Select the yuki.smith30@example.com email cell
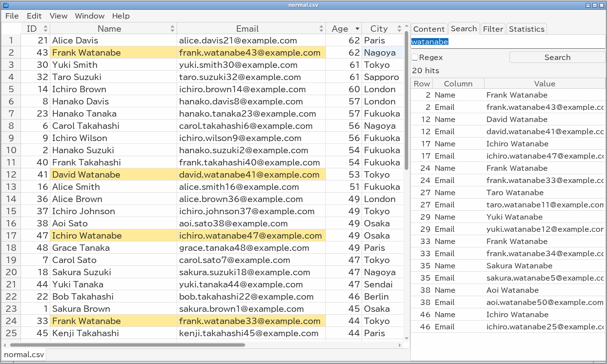 pyautogui.click(x=251, y=65)
